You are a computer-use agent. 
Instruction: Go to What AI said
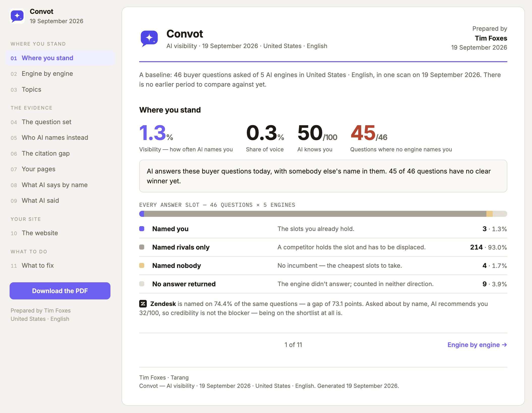[x=60, y=200]
